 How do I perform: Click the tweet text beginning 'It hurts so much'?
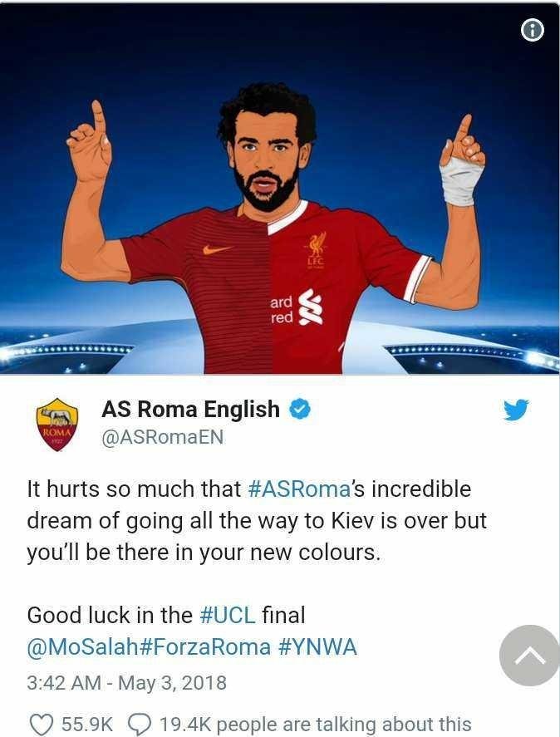click(257, 520)
